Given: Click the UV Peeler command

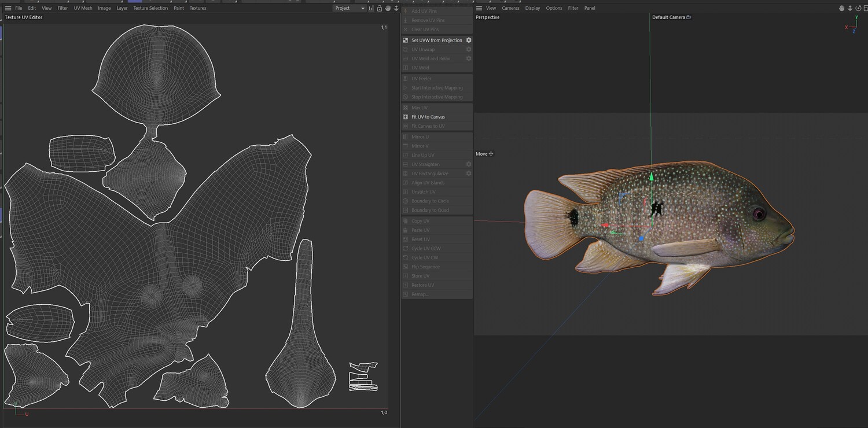Looking at the screenshot, I should (437, 79).
